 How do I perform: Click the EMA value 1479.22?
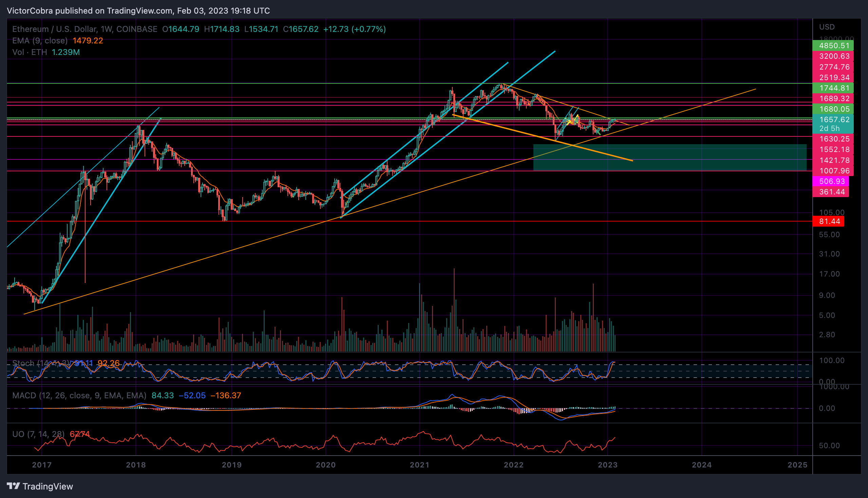tap(88, 41)
